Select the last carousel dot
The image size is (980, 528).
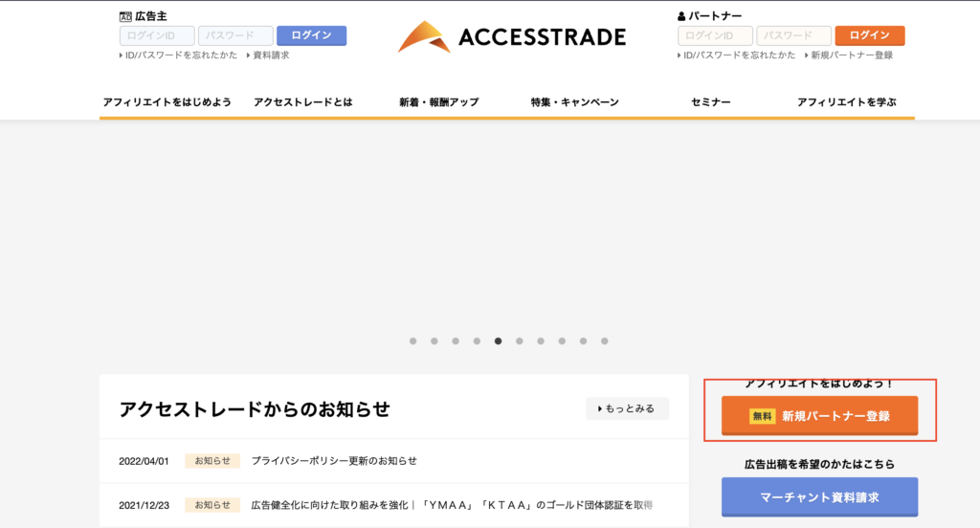tap(605, 341)
